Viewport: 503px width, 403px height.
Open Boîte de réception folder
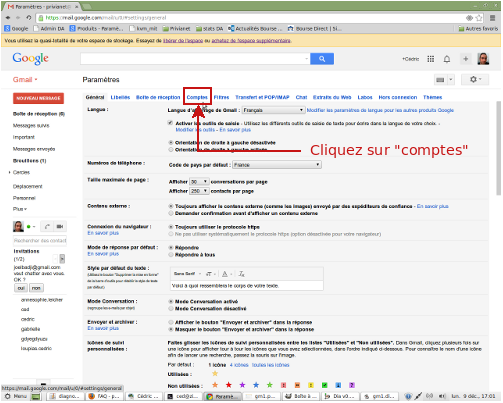[39, 114]
